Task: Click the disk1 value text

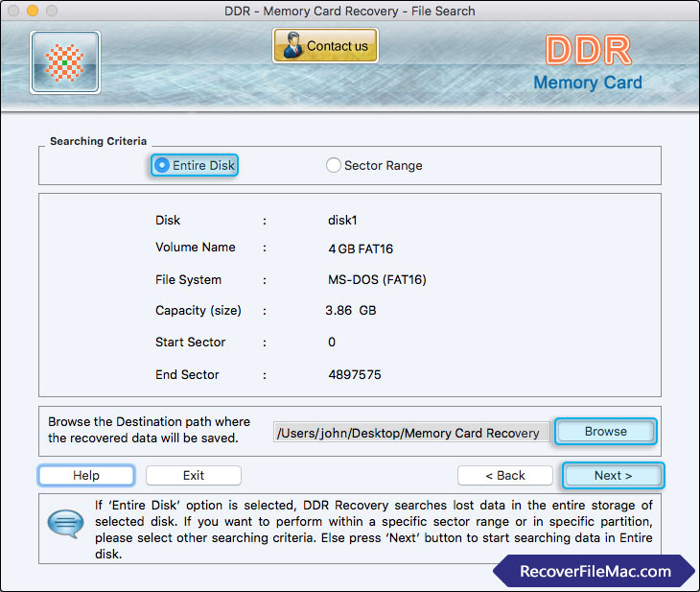Action: point(342,221)
